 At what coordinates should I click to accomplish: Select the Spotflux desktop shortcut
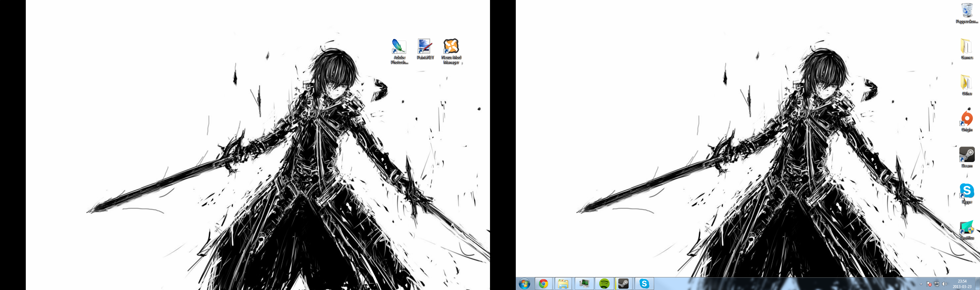pyautogui.click(x=967, y=229)
